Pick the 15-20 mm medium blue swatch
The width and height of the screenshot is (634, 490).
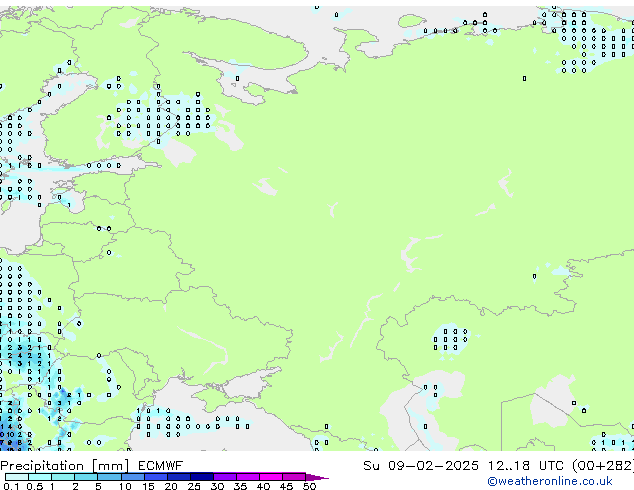[156, 477]
